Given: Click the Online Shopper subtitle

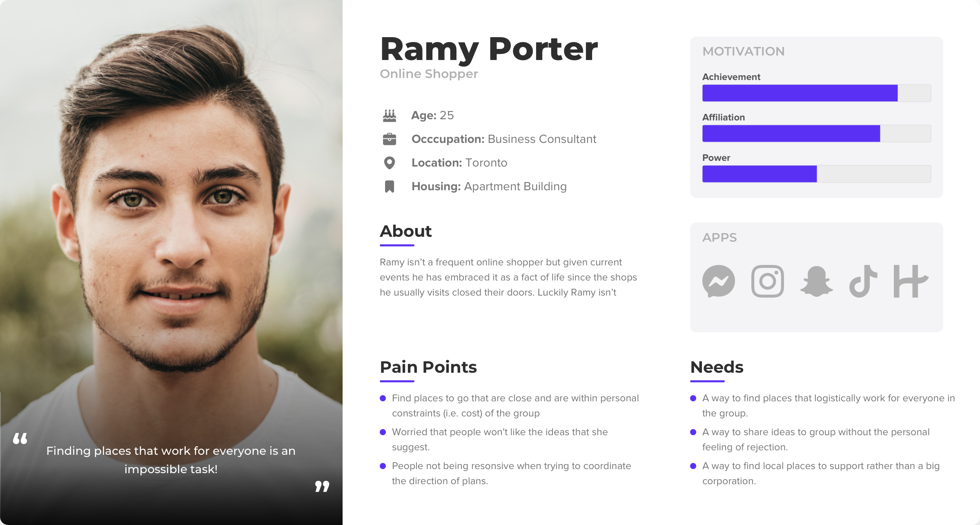Looking at the screenshot, I should (429, 74).
